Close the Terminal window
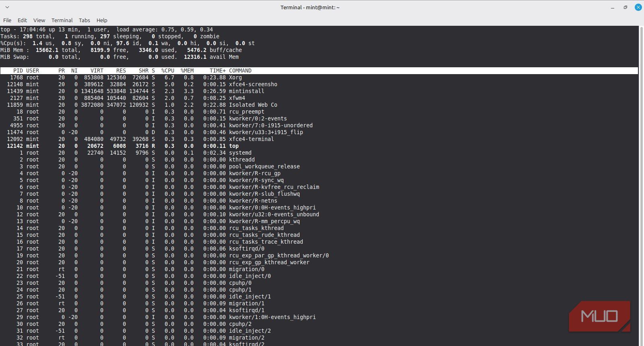Screen dimensions: 644x346 (638, 7)
